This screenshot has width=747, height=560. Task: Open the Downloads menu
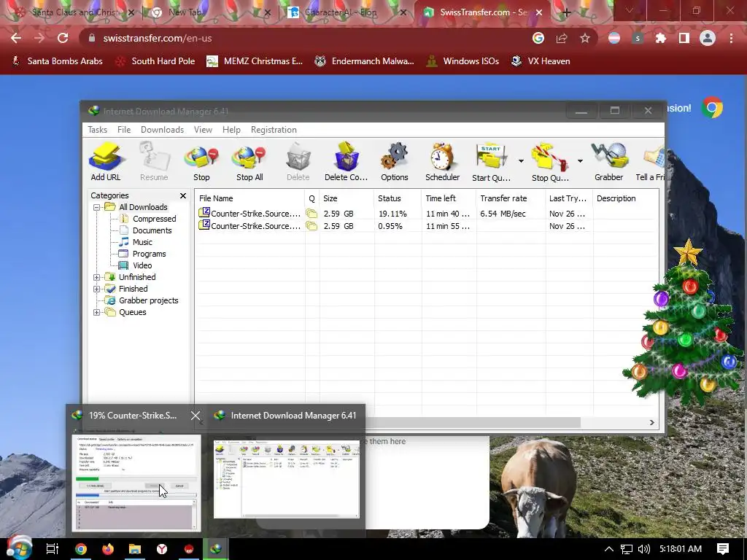click(162, 130)
